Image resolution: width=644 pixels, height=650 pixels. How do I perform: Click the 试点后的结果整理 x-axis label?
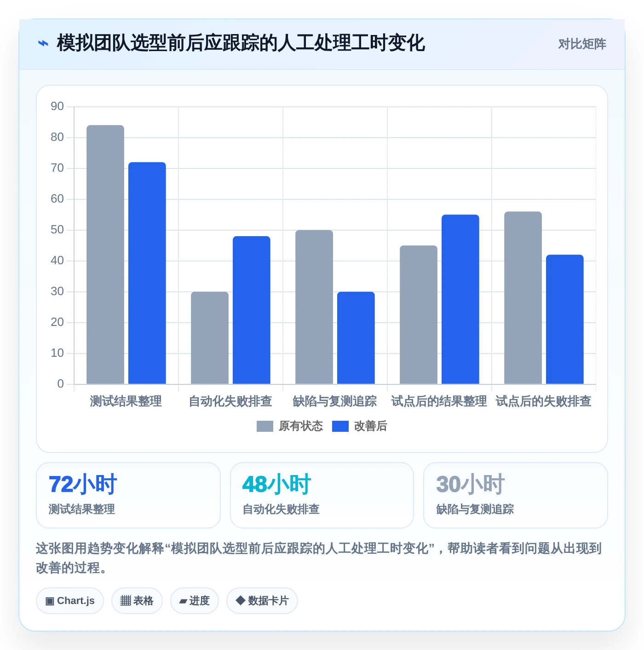click(x=439, y=401)
